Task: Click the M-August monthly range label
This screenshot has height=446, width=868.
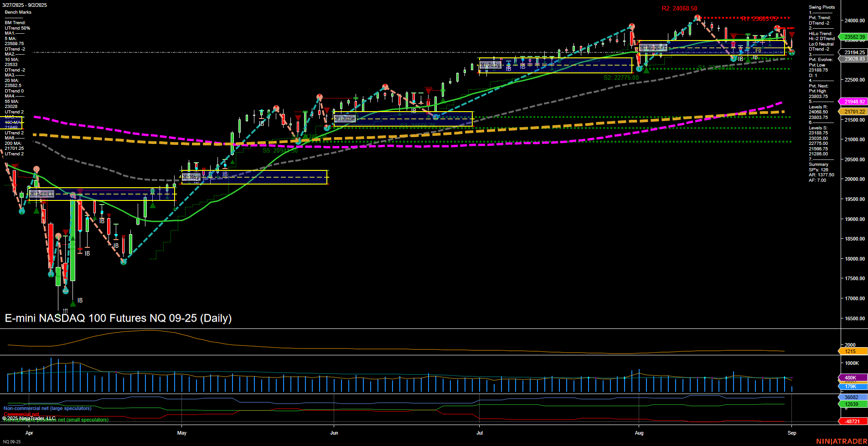Action: pos(654,47)
